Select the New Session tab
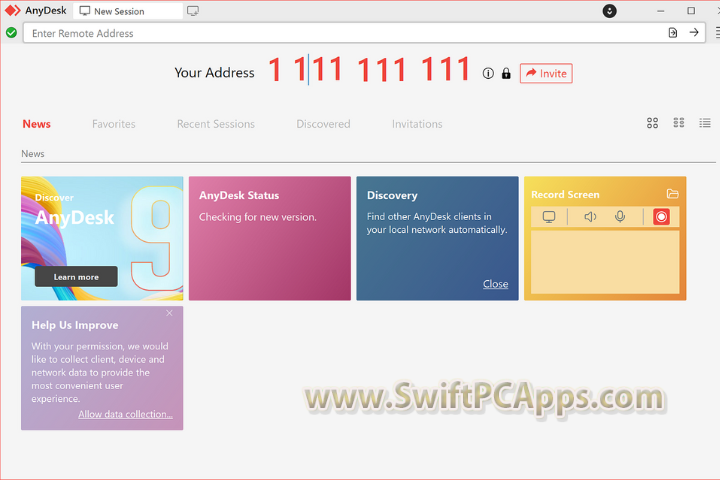 coord(128,11)
